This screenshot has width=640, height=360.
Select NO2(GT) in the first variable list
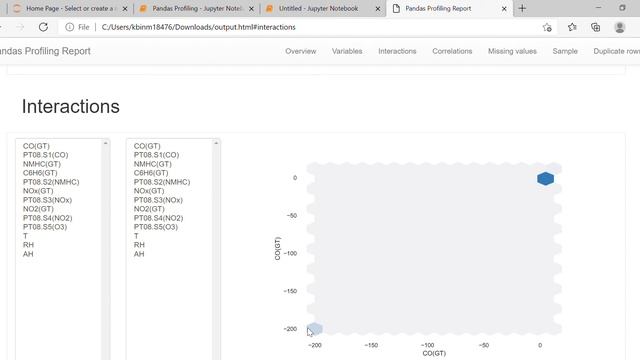38,209
